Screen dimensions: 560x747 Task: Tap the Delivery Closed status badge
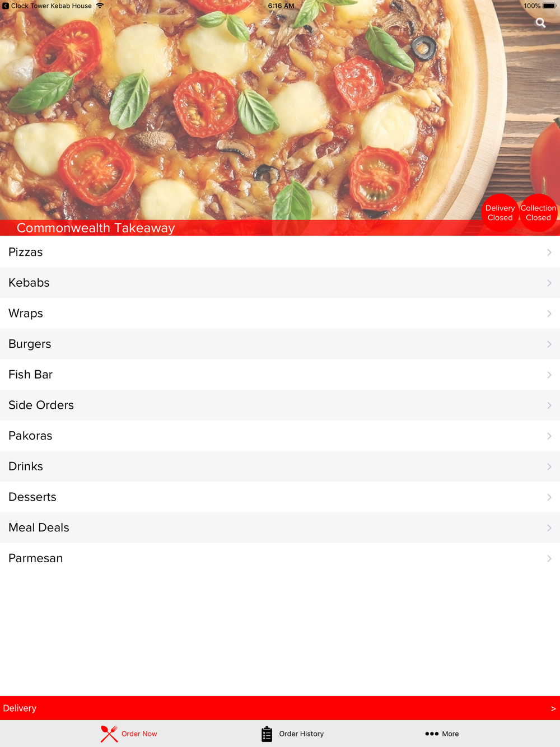pos(500,213)
